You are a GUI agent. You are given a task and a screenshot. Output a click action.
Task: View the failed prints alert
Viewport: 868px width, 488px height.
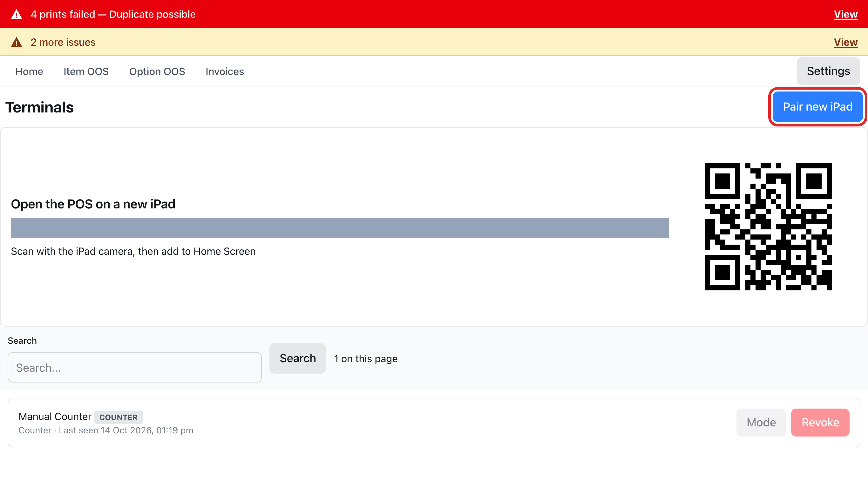click(x=845, y=15)
